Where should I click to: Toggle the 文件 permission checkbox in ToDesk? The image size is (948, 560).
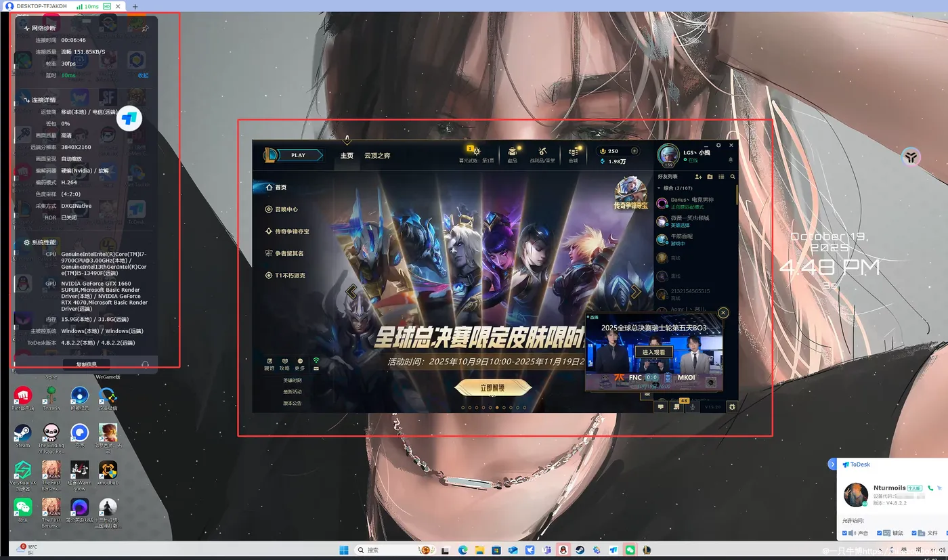click(x=913, y=532)
